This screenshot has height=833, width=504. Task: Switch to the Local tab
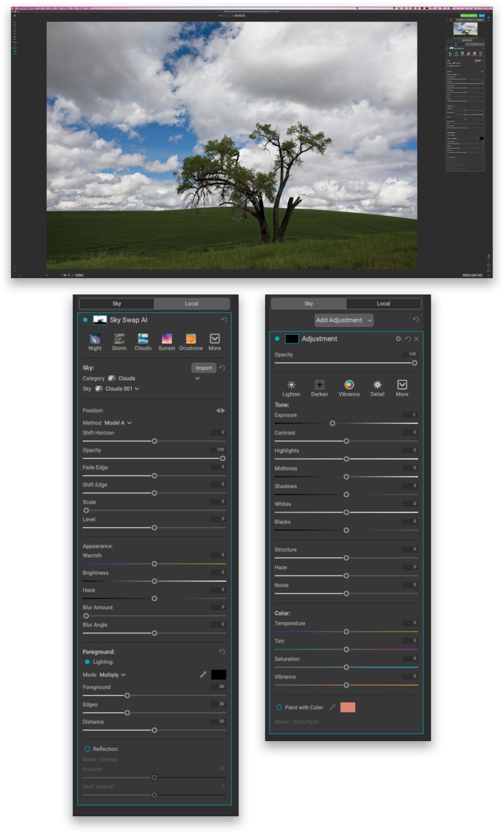(x=192, y=303)
